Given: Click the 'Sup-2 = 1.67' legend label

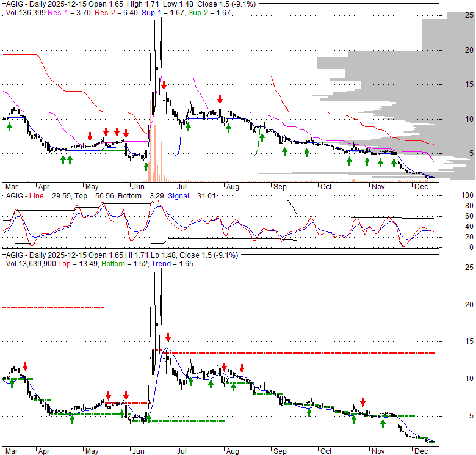Looking at the screenshot, I should tap(209, 13).
